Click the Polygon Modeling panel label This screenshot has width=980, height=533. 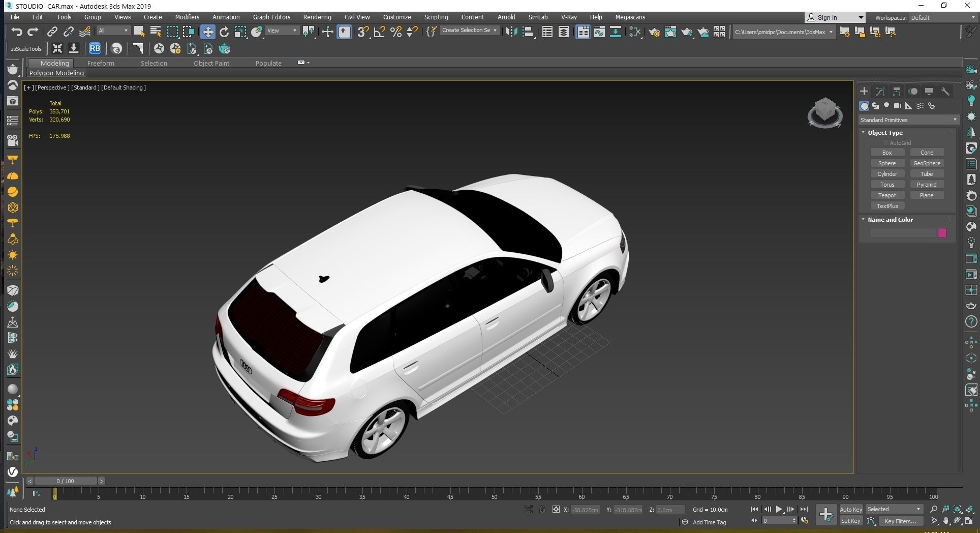pyautogui.click(x=56, y=73)
